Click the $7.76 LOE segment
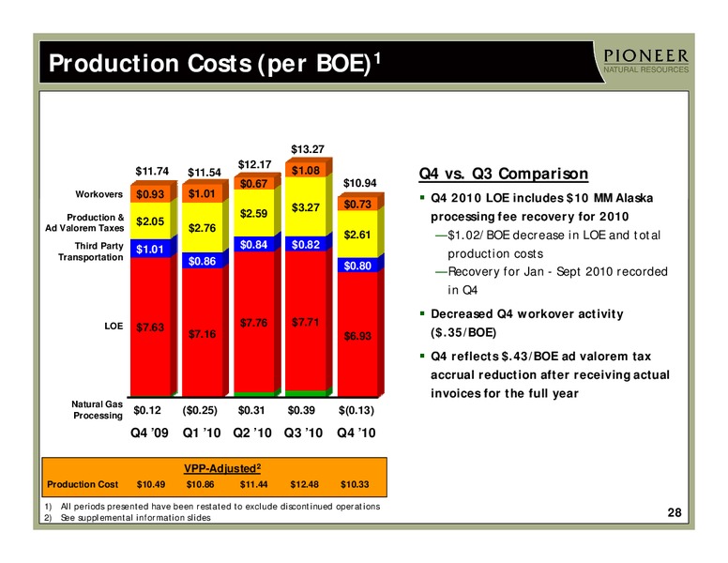 [x=253, y=323]
